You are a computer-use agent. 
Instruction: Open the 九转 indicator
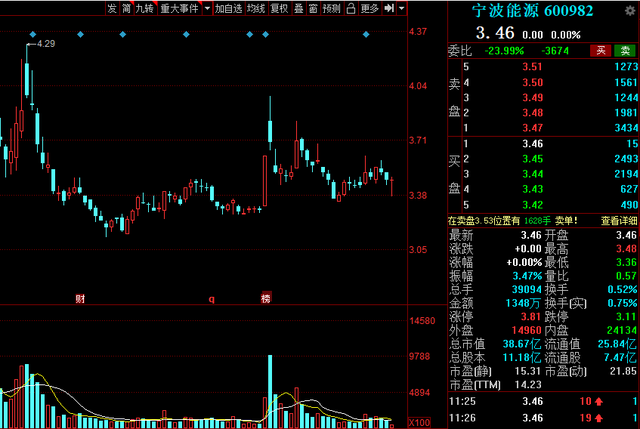click(x=145, y=8)
